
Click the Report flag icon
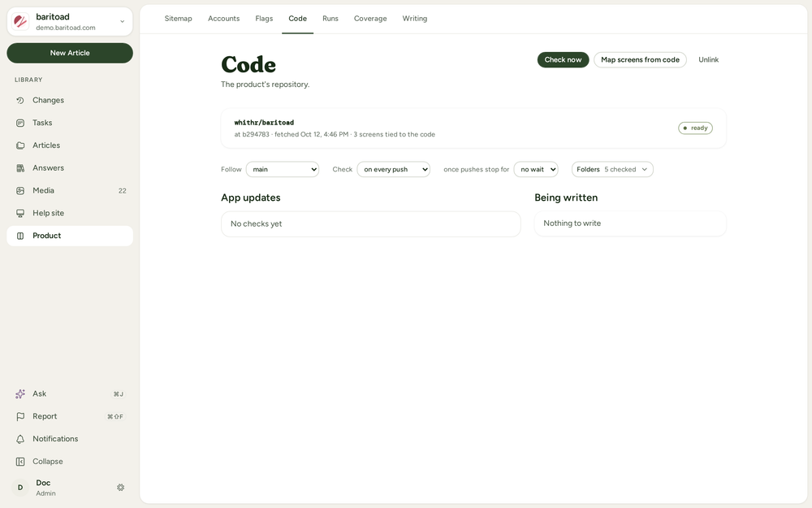[20, 417]
